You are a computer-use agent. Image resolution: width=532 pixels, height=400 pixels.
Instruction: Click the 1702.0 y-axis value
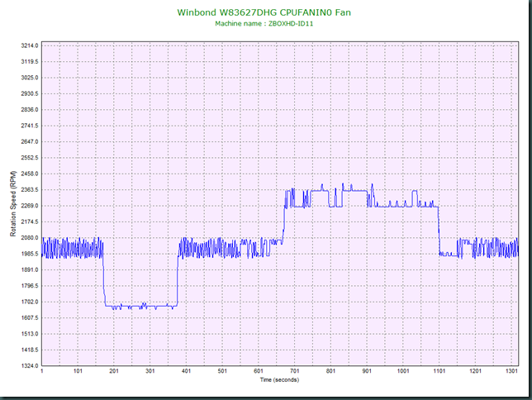point(30,302)
